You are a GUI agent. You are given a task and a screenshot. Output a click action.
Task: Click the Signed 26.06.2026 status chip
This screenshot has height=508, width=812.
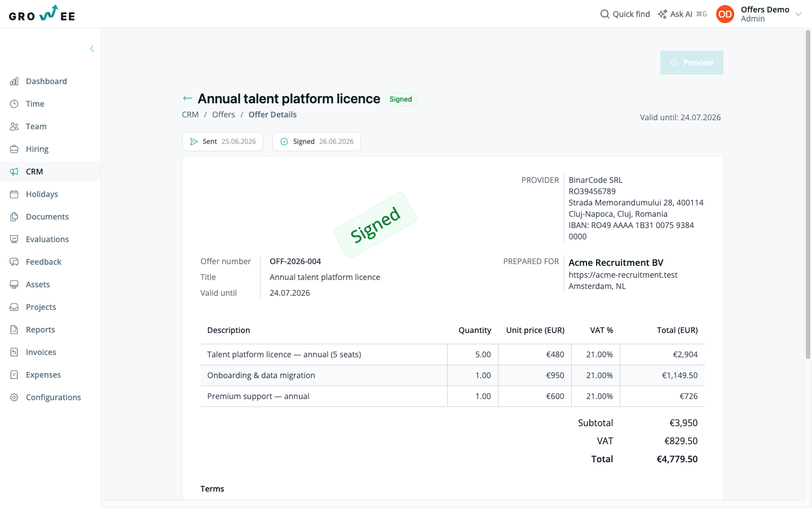[316, 142]
